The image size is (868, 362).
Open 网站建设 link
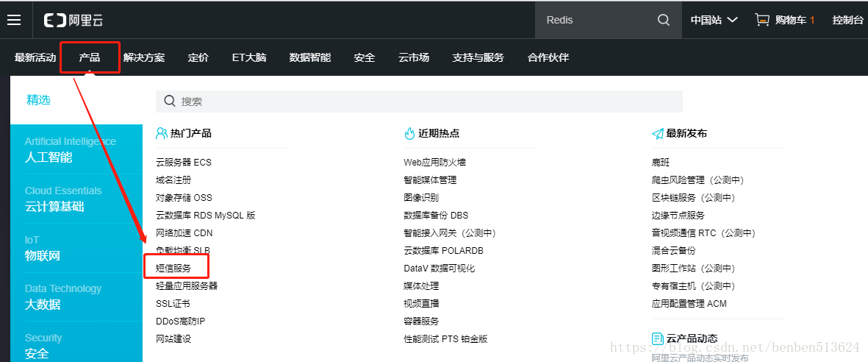173,338
